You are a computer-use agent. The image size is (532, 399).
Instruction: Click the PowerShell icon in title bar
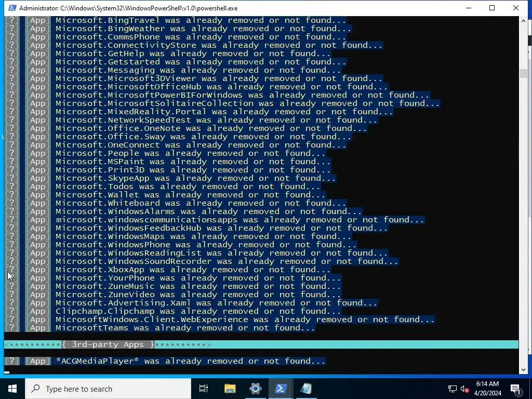(12, 8)
